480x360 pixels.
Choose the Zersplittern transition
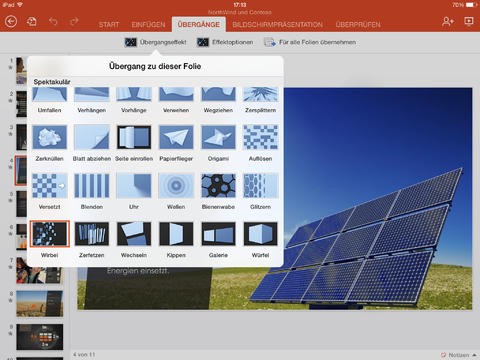pyautogui.click(x=260, y=100)
